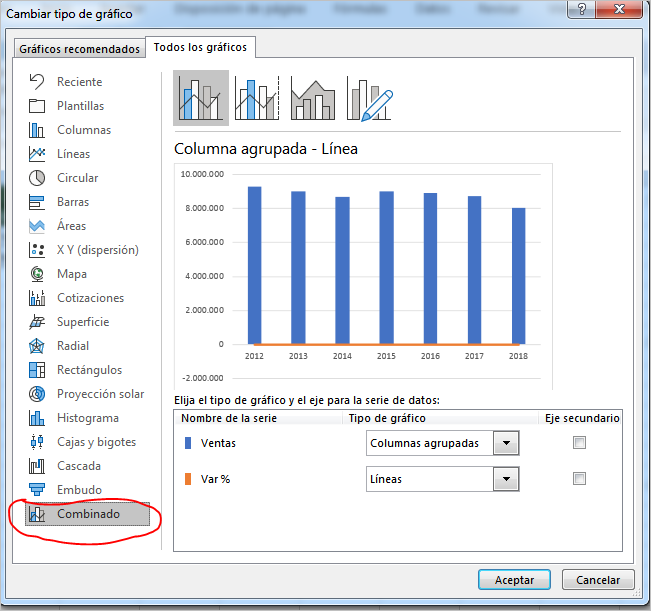Click the Radial label
This screenshot has height=611, width=651.
click(x=73, y=346)
